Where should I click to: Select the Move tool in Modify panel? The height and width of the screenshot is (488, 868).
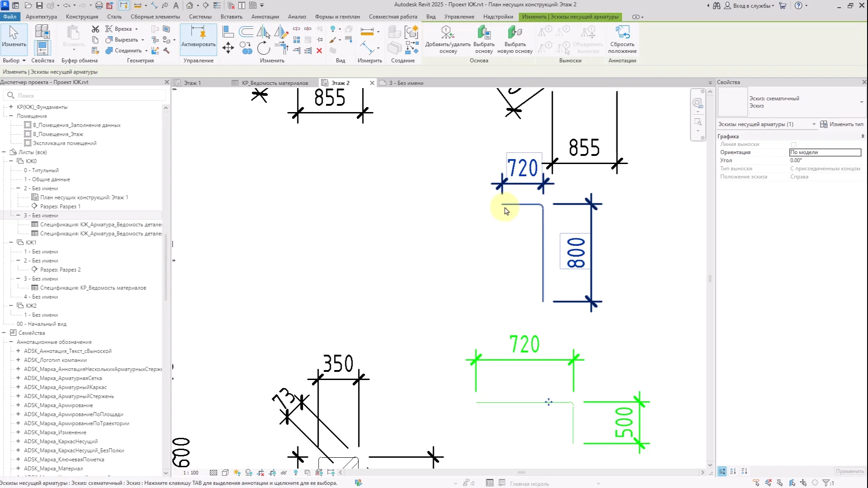click(228, 47)
